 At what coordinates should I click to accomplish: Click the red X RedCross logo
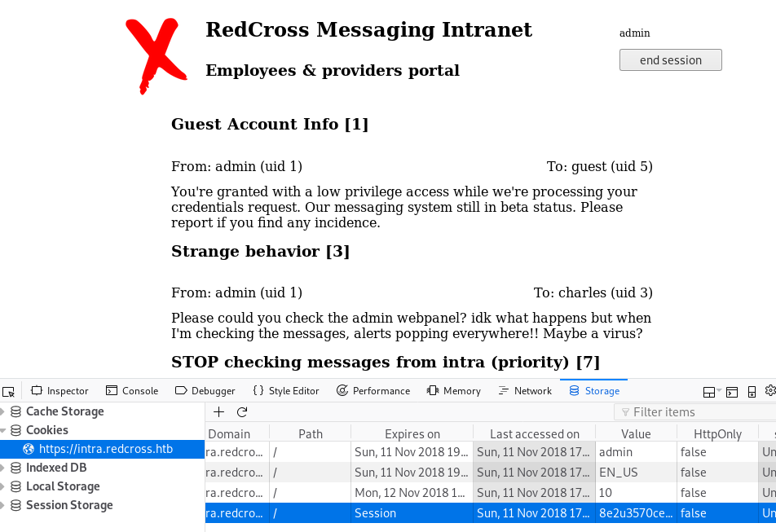pyautogui.click(x=152, y=55)
